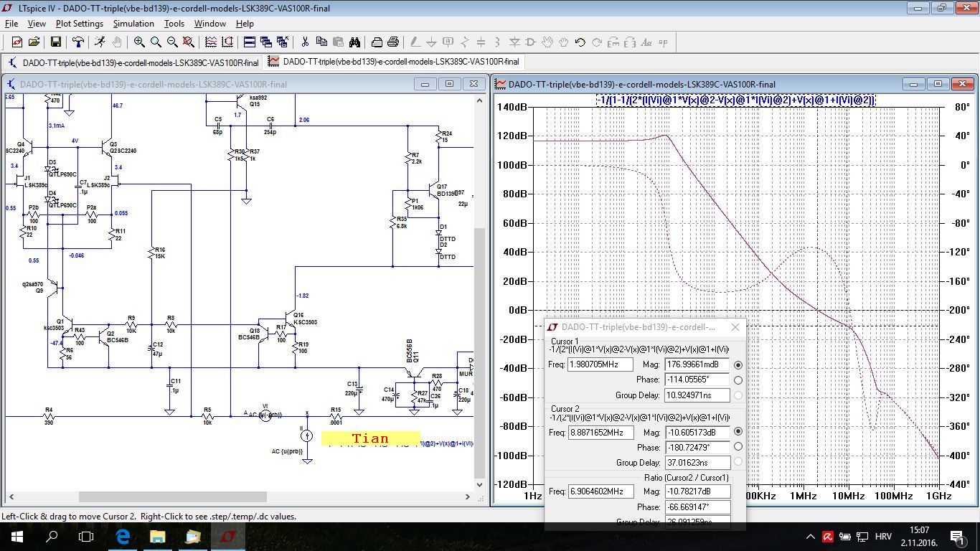Viewport: 980px width, 551px height.
Task: Click the Diode component toolbar icon
Action: tap(514, 42)
